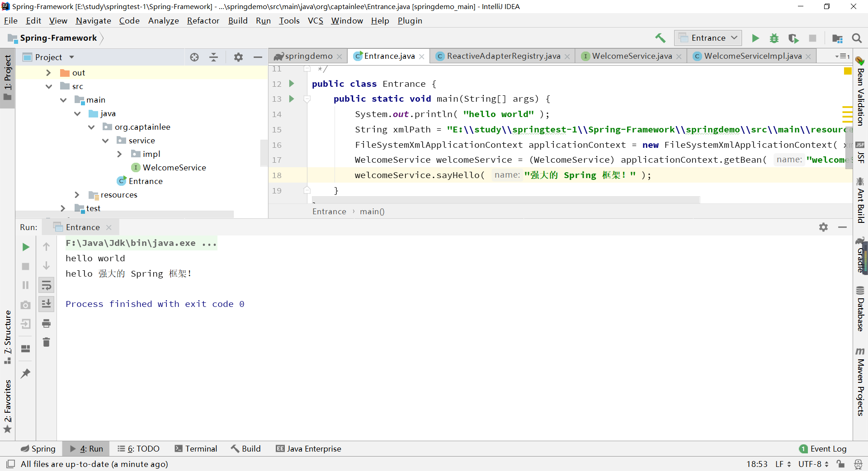Toggle the 7: Structure tool window
Screen dimensions: 868x471
(7, 337)
